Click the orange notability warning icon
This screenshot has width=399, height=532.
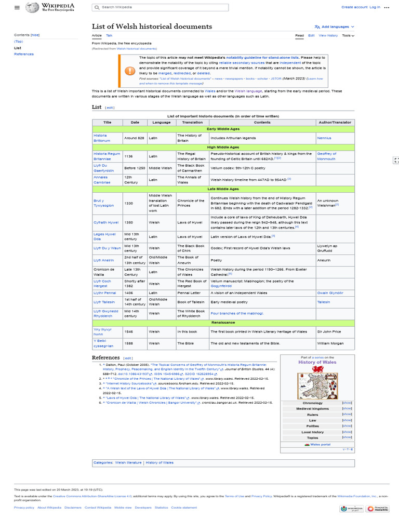[x=130, y=71]
